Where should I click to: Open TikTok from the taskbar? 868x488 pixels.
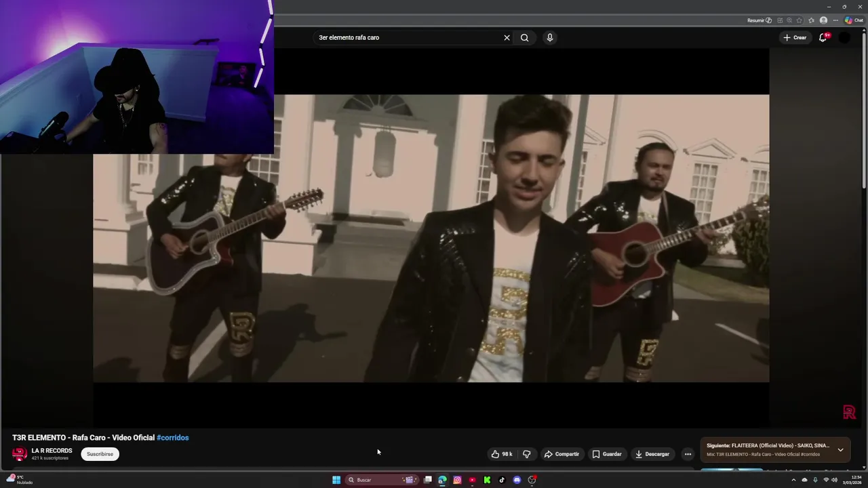pos(502,480)
